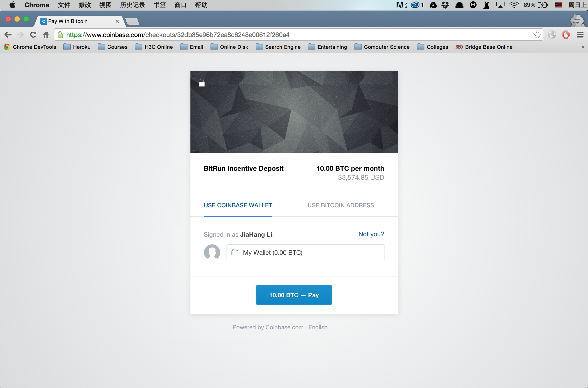Click the English language link
This screenshot has height=388, width=588.
pos(318,327)
